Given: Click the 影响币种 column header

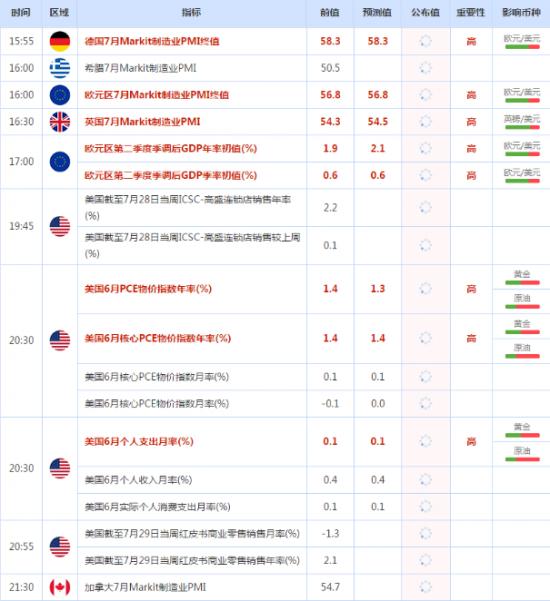Looking at the screenshot, I should (x=521, y=13).
